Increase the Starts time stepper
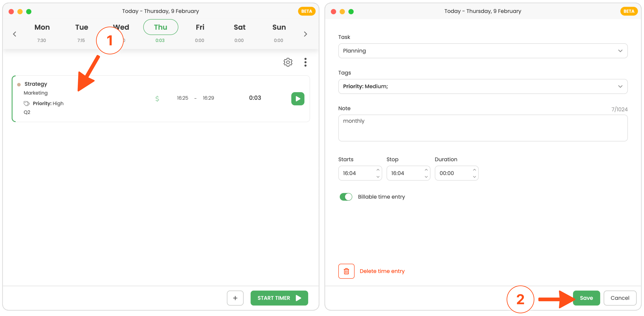644x316 pixels. (378, 170)
